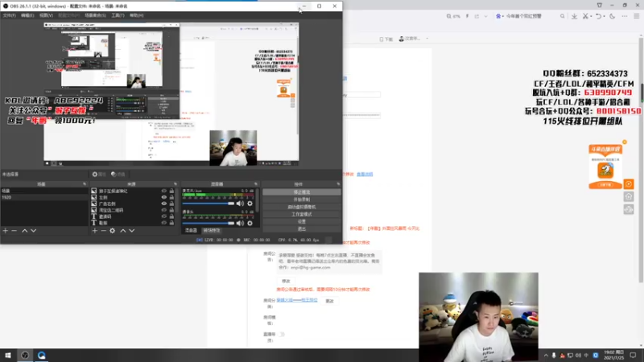Click the Filters button above the docks
This screenshot has width=644, height=362.
coord(118,174)
